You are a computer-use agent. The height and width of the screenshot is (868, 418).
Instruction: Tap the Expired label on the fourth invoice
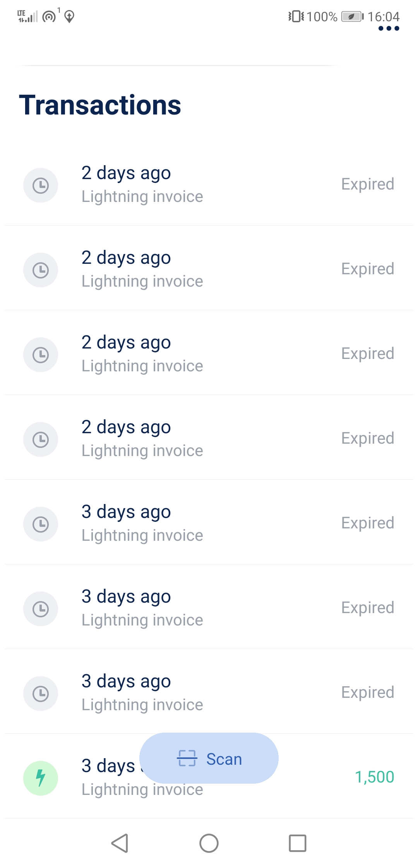coord(367,438)
